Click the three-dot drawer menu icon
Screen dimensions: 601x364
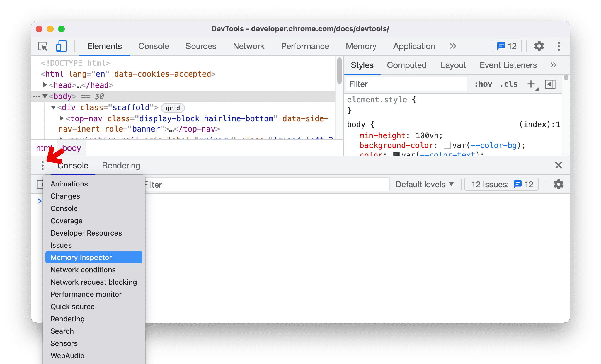click(42, 165)
